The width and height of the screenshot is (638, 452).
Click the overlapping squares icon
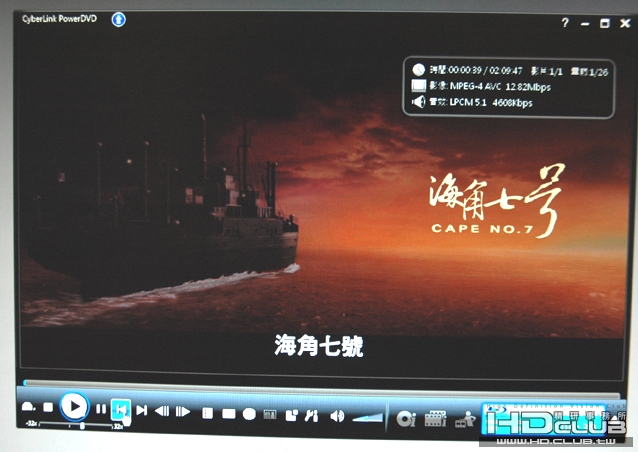[291, 415]
